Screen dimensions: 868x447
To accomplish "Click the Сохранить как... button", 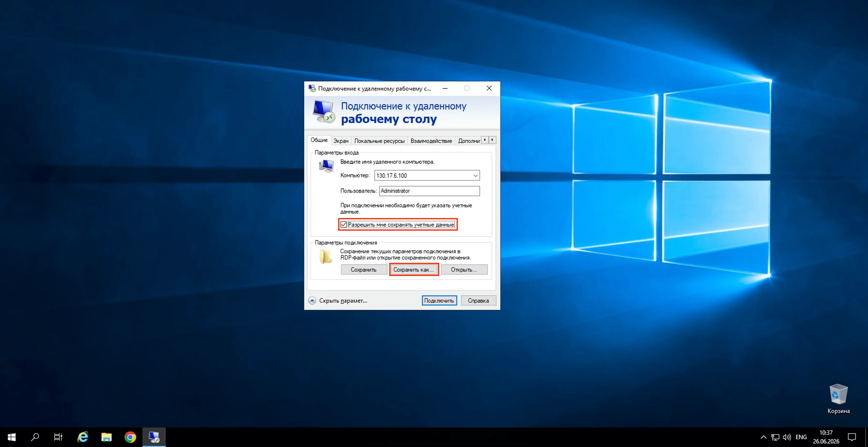I will coord(414,270).
